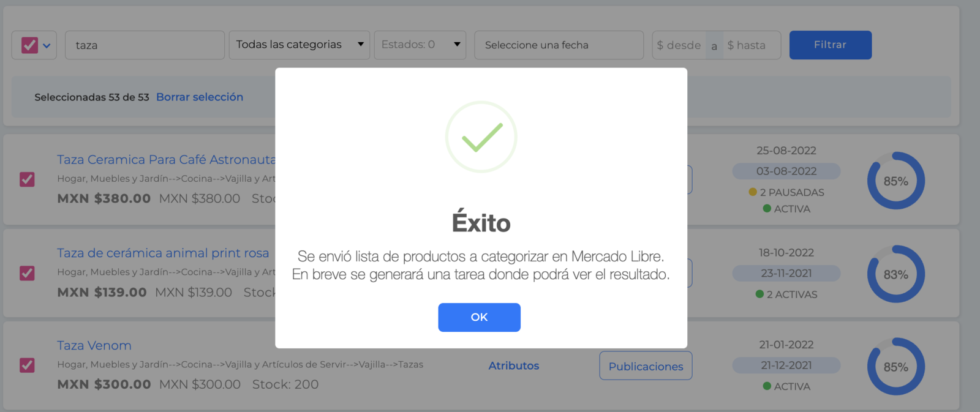Click the ACTIVA status in Taza Venom row

[x=786, y=386]
